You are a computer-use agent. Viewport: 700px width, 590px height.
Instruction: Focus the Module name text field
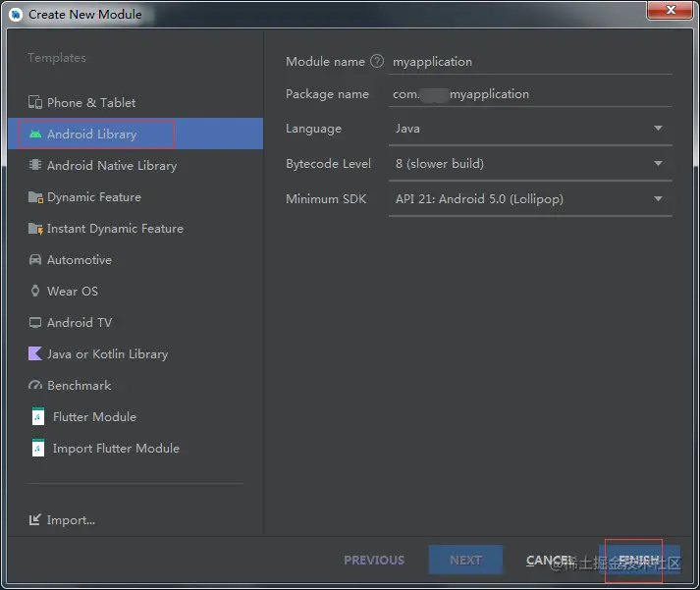(x=530, y=62)
